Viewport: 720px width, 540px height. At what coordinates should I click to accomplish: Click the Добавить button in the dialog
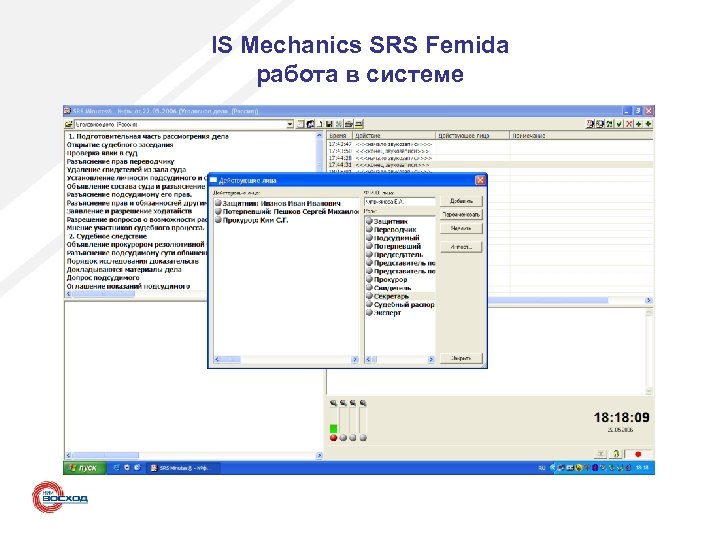point(461,201)
